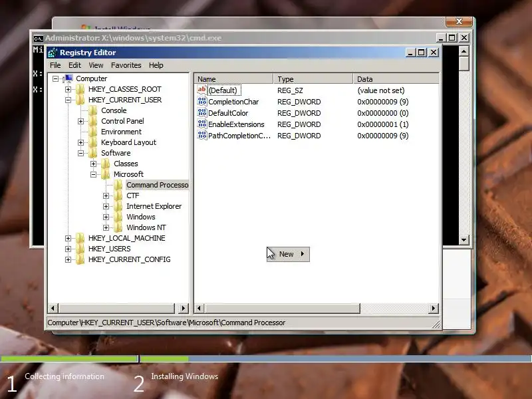This screenshot has width=532, height=399.
Task: Click the Keyboard Layout folder icon
Action: [93, 142]
